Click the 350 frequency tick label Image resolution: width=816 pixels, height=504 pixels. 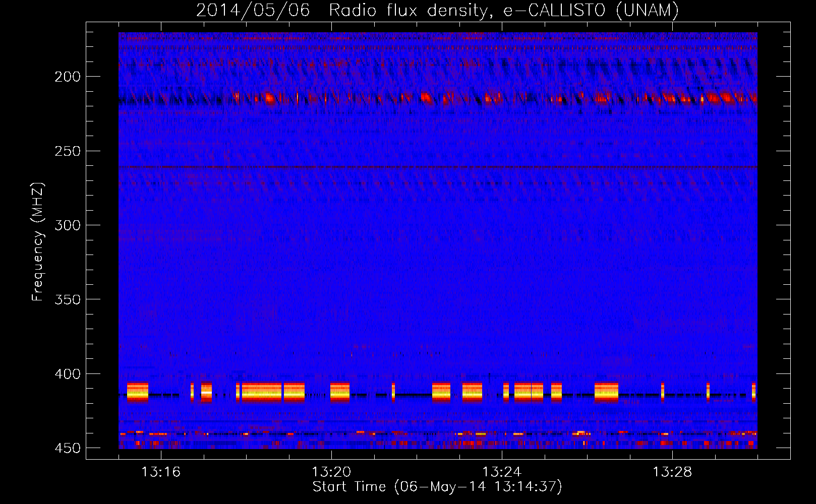[68, 299]
